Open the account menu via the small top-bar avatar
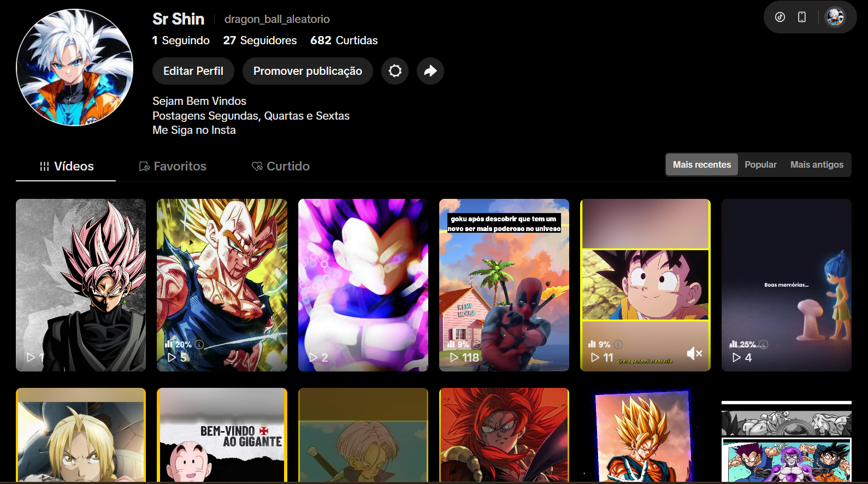 (835, 17)
